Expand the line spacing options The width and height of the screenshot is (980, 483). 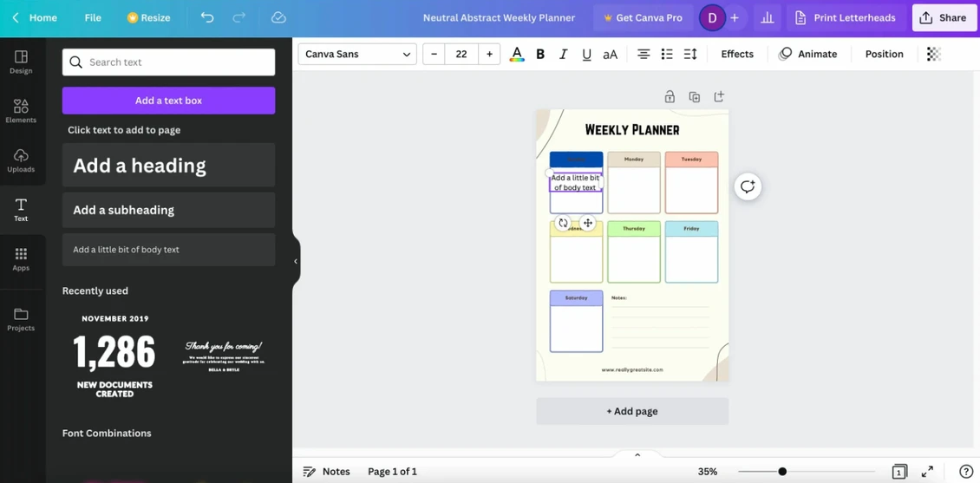(x=690, y=54)
